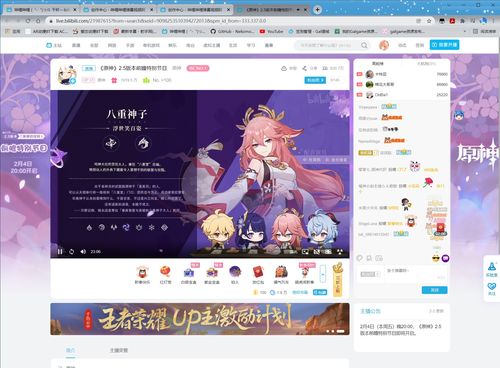Open the GitHub bookmark in bookmarks bar
This screenshot has height=368, width=500.
pos(232,31)
